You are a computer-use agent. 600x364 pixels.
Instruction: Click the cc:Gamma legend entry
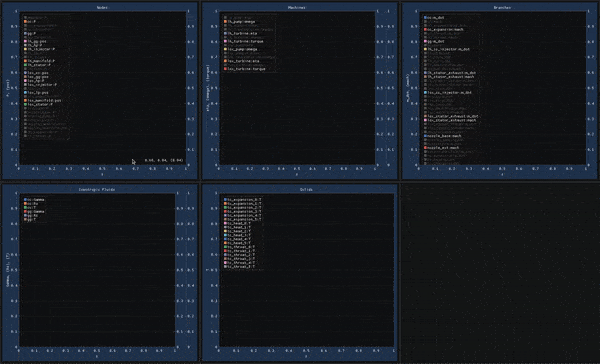pyautogui.click(x=35, y=200)
